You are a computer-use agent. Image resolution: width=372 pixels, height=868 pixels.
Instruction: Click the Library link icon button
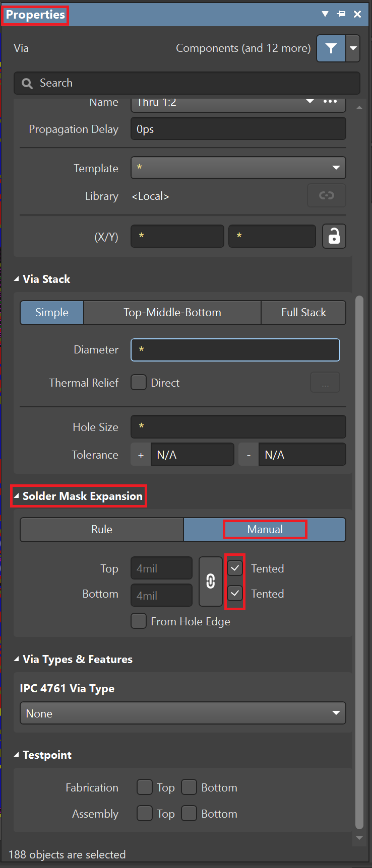327,195
